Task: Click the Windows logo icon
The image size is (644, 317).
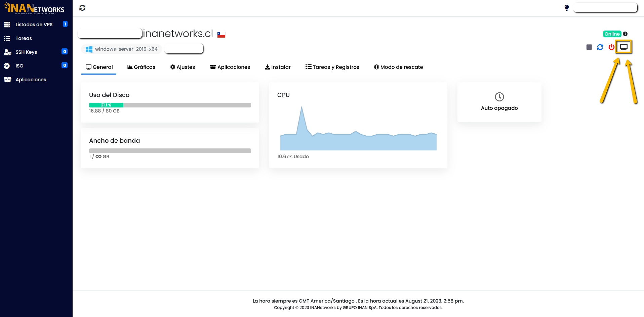Action: [89, 49]
